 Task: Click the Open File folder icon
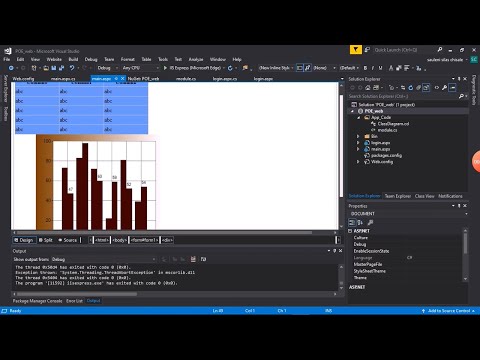(46, 68)
